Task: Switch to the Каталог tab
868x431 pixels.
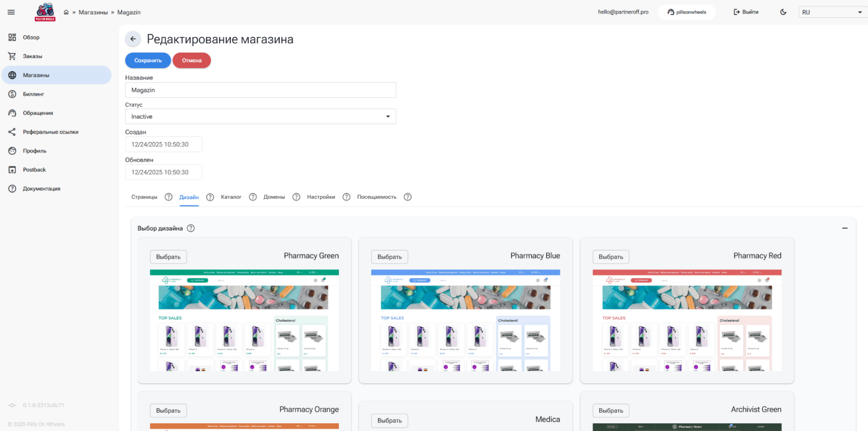Action: click(231, 197)
